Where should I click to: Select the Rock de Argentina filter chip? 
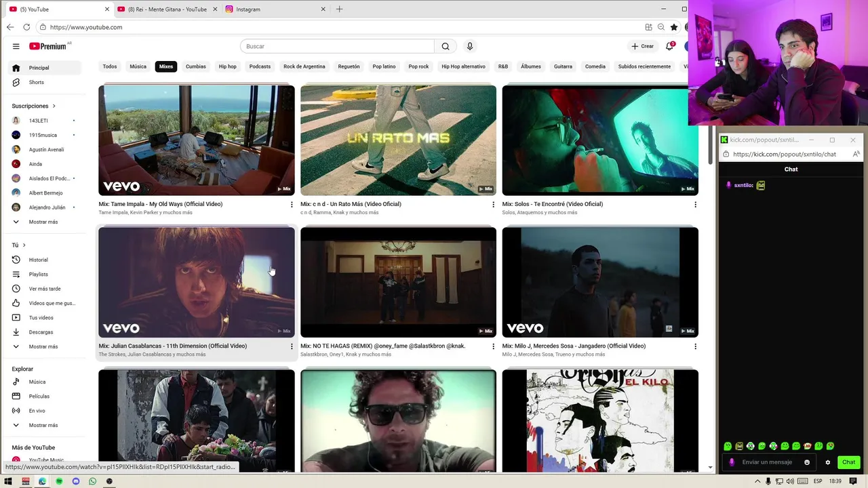(304, 66)
